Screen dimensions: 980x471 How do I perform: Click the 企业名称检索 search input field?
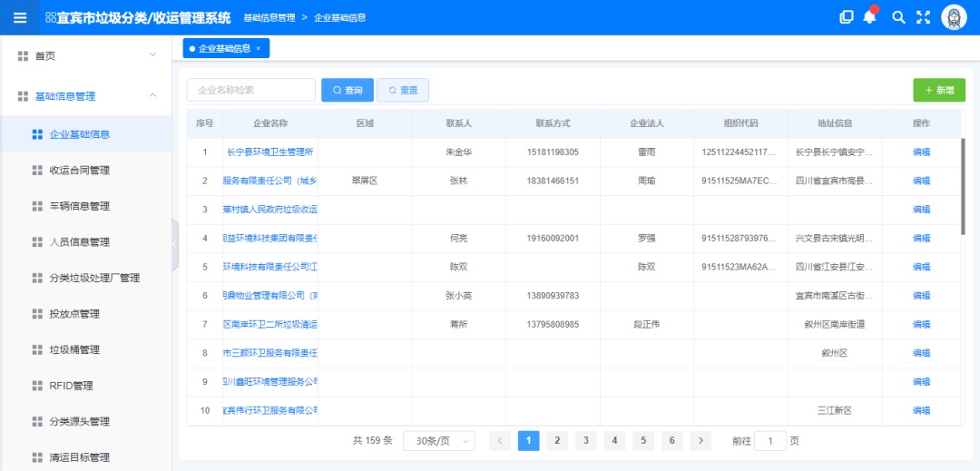click(x=251, y=90)
